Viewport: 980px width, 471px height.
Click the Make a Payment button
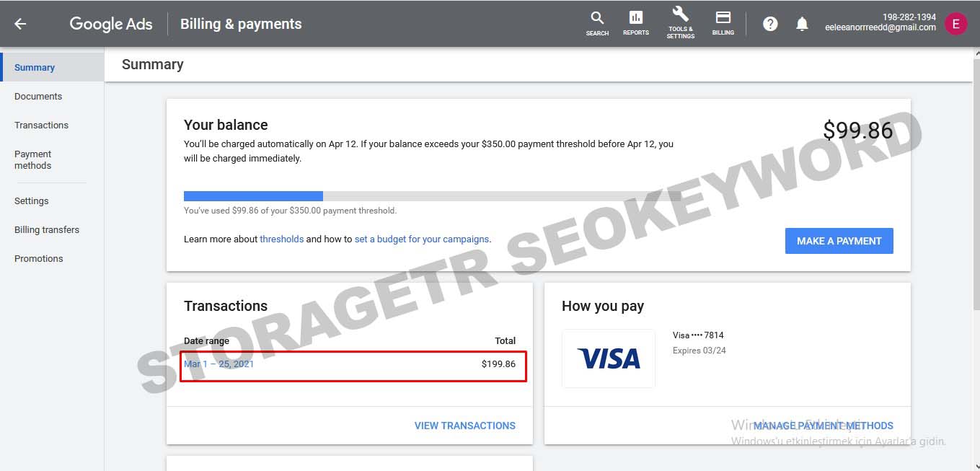pos(839,241)
